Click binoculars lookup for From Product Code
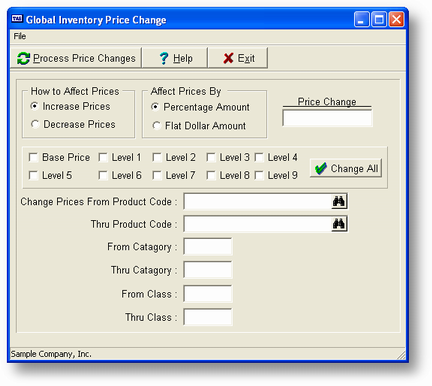Viewport: 432px width, 386px height. [339, 201]
